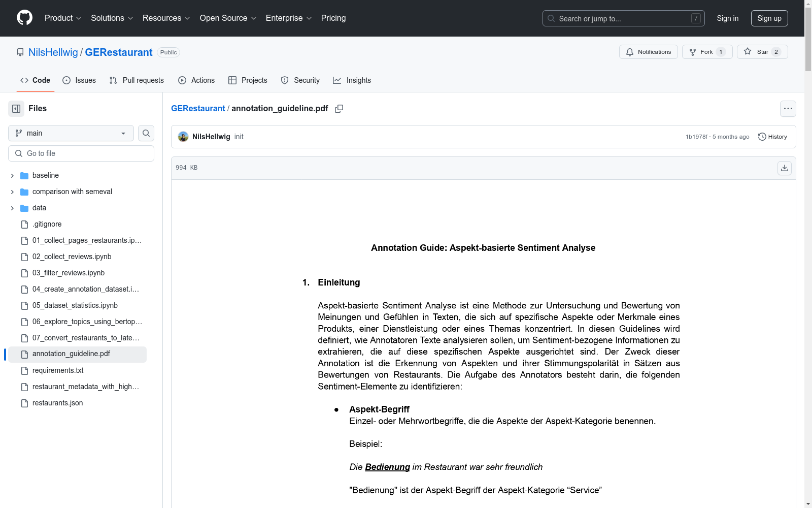
Task: View commit History of this file
Action: pyautogui.click(x=772, y=137)
